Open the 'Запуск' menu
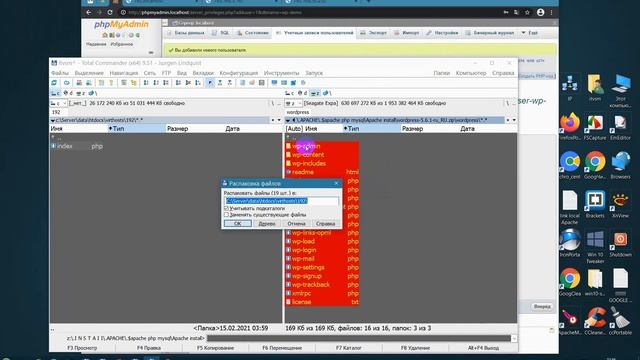The width and height of the screenshot is (640, 360). [x=314, y=73]
